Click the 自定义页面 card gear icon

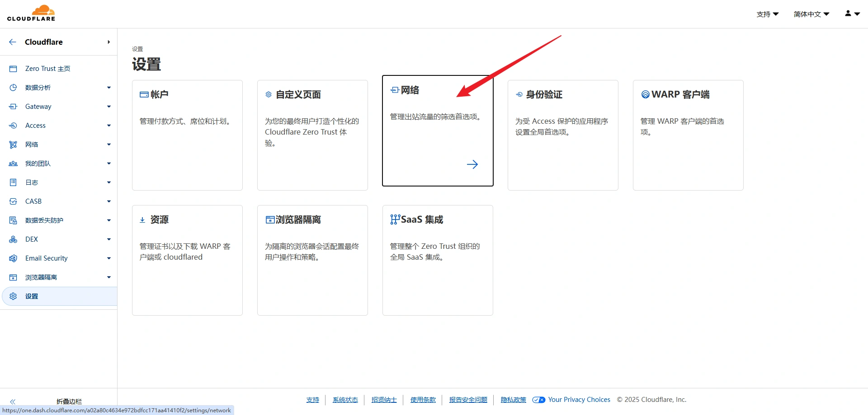[x=269, y=94]
